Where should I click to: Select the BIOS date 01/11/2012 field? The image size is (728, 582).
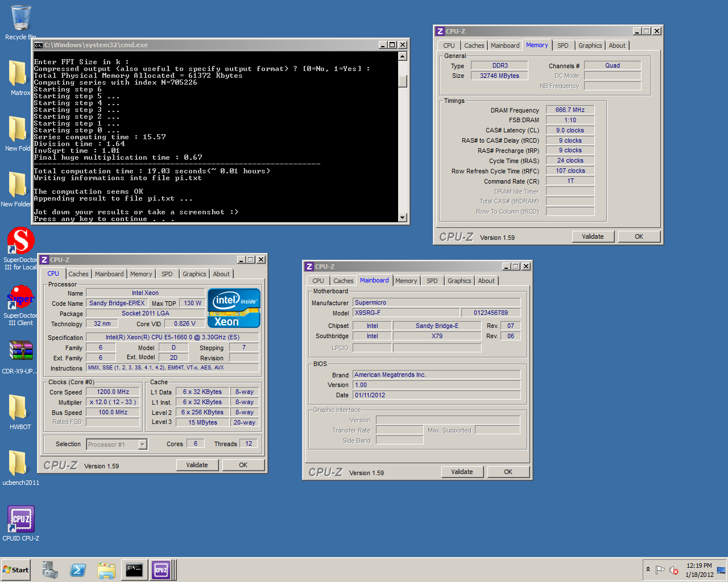click(436, 395)
